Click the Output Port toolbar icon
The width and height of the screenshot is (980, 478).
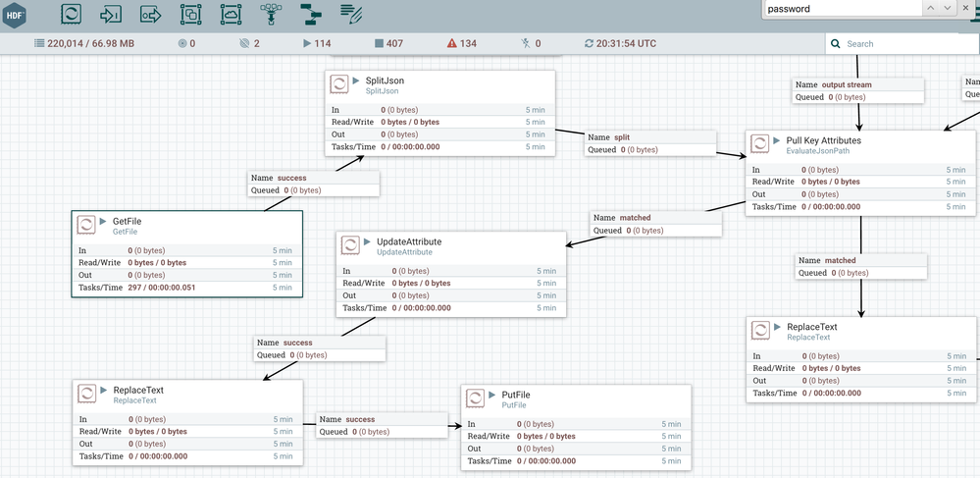(151, 14)
